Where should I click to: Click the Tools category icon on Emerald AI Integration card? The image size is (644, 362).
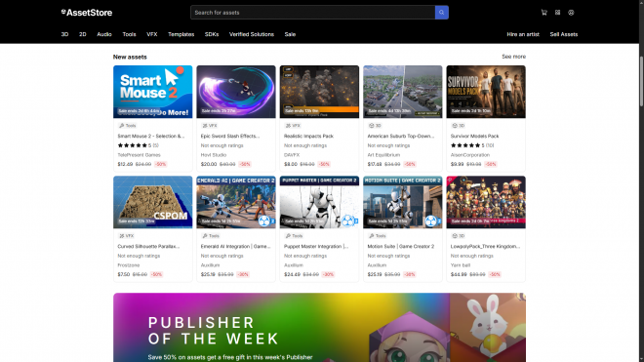pyautogui.click(x=205, y=236)
